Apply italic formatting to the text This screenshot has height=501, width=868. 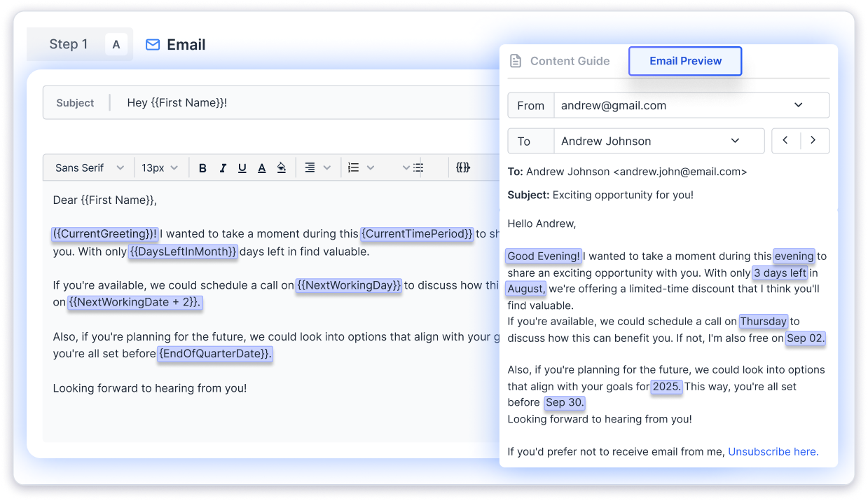pos(223,168)
